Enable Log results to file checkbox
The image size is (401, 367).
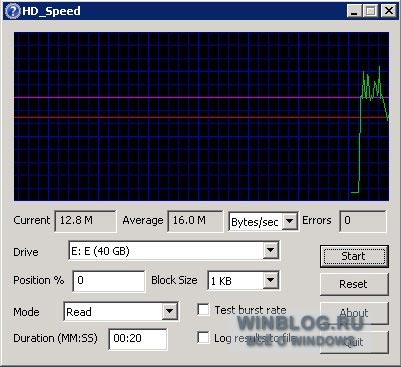(203, 337)
